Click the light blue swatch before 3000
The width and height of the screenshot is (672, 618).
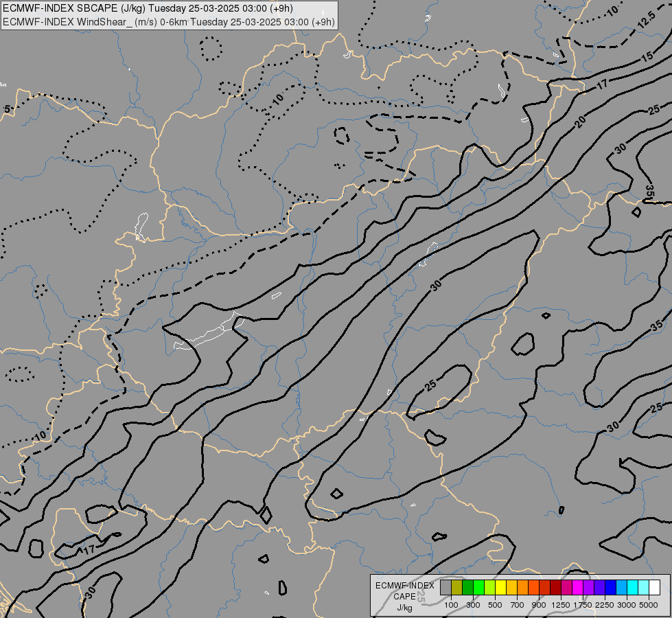point(622,588)
